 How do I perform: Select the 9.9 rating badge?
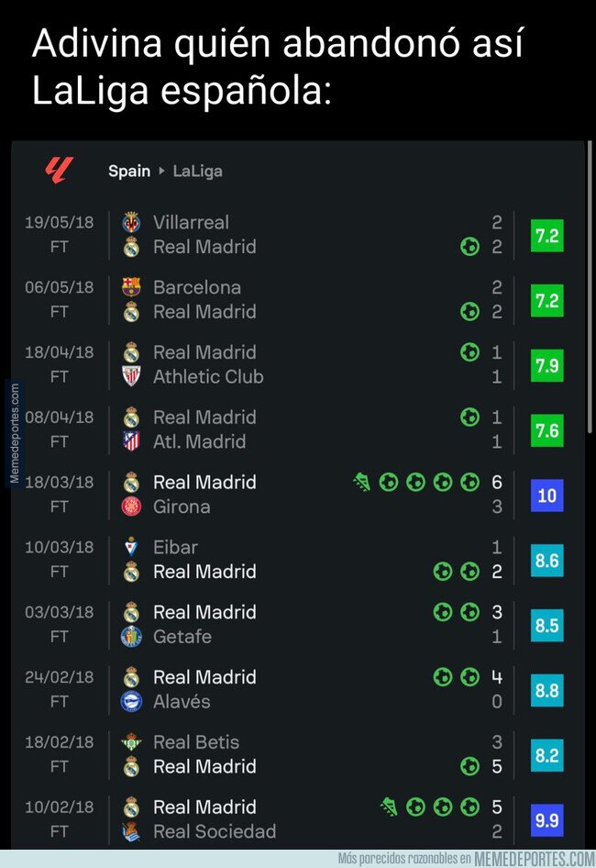pyautogui.click(x=547, y=820)
